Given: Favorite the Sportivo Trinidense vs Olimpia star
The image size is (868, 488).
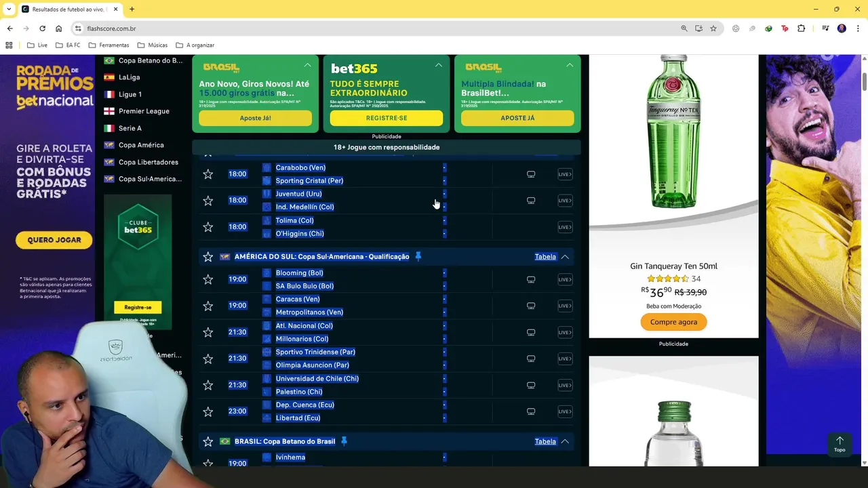Looking at the screenshot, I should (x=208, y=359).
